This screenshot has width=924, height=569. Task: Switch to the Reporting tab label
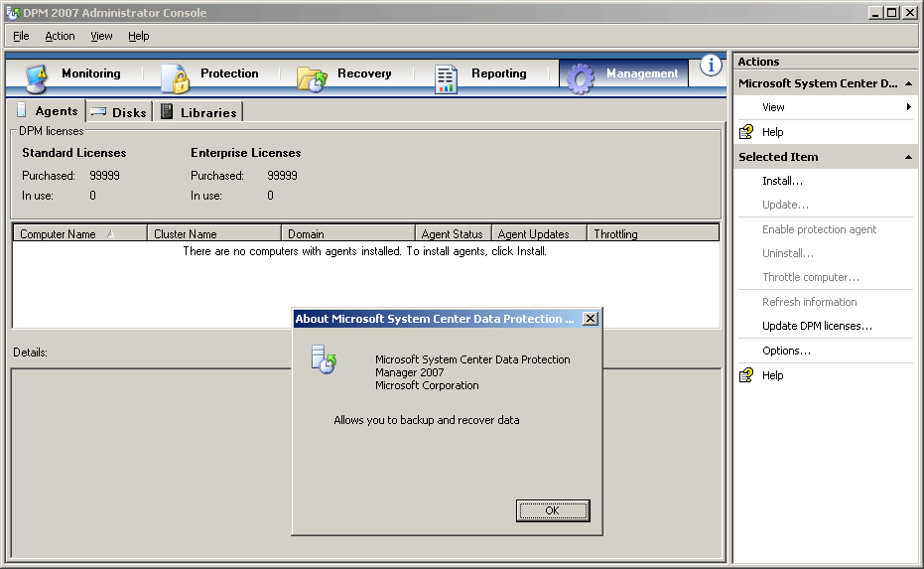pos(499,73)
